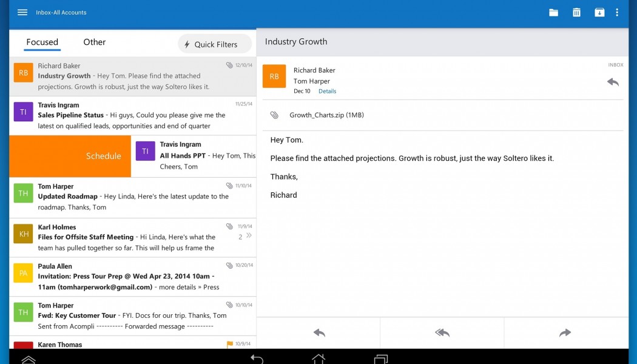The image size is (637, 364).
Task: Toggle the flag on Karen Thomas email
Action: [229, 344]
